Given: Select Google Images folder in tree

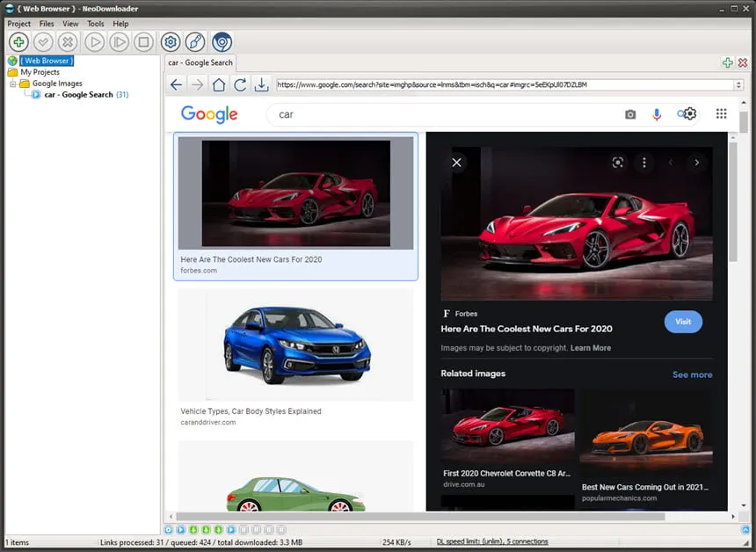Looking at the screenshot, I should (x=57, y=84).
